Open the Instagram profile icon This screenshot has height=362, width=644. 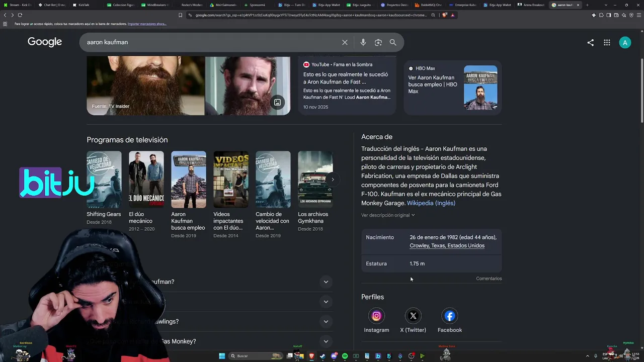[376, 316]
